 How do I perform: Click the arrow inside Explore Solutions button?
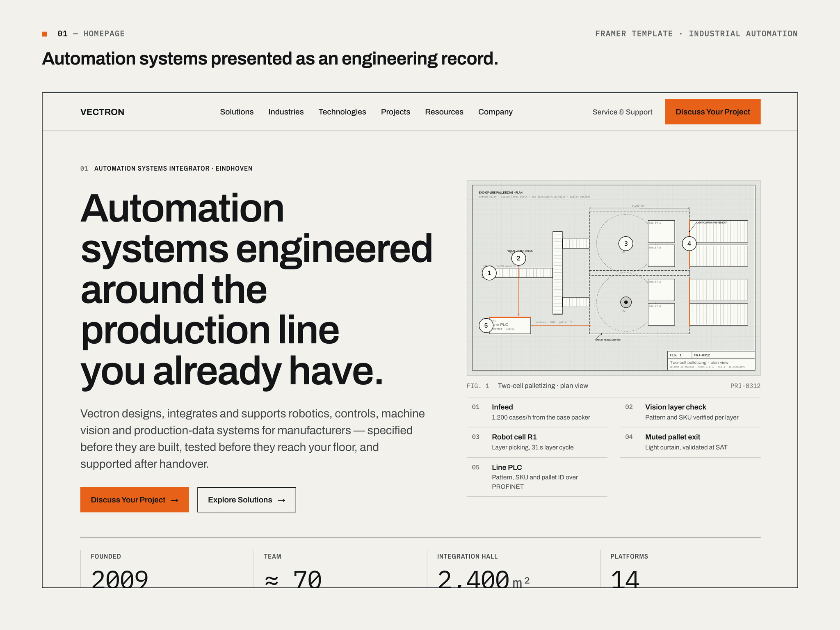point(281,500)
